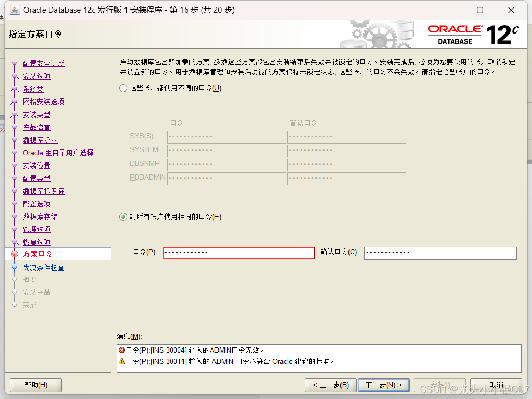Open the 恢复选项 step link
The height and width of the screenshot is (399, 532).
coord(37,242)
